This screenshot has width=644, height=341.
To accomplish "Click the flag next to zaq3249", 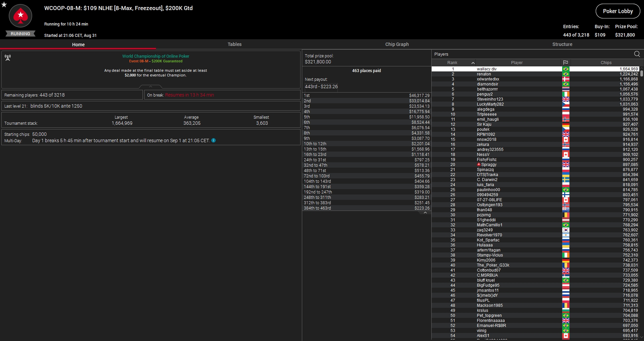I will pos(566,230).
